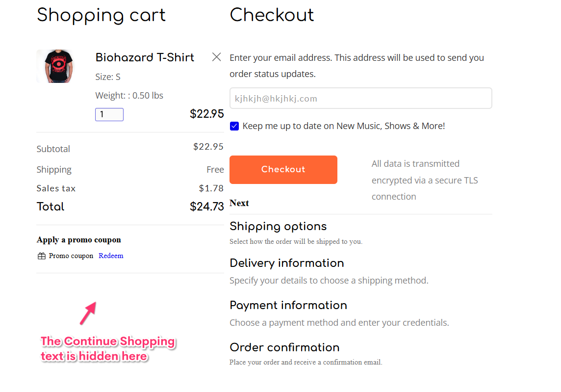Click the Shopping cart heading
The height and width of the screenshot is (392, 561).
click(x=101, y=15)
